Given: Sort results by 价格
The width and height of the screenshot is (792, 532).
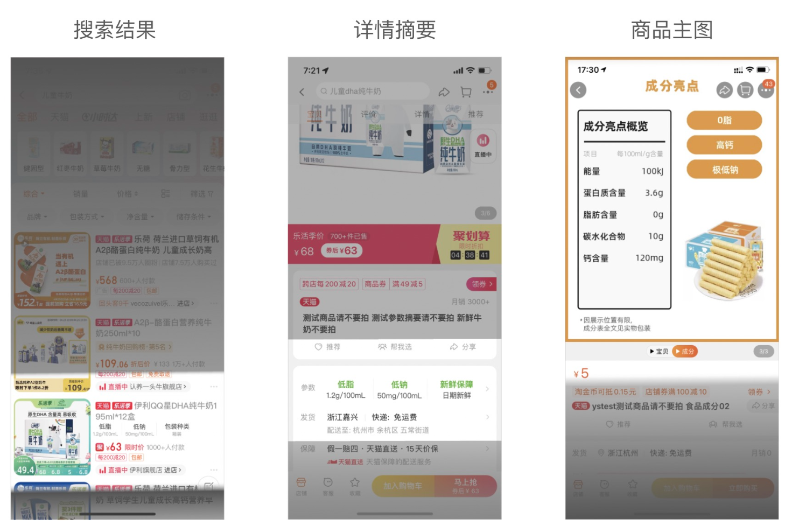Looking at the screenshot, I should (x=128, y=193).
